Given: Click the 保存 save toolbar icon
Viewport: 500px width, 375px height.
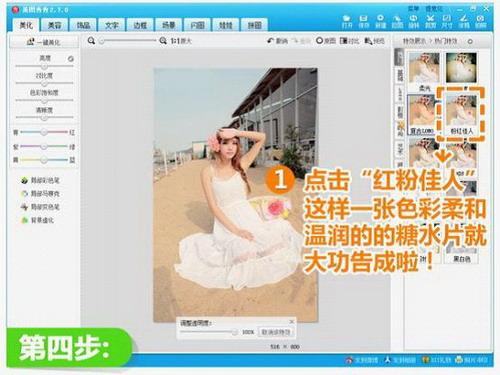Looking at the screenshot, I should pyautogui.click(x=364, y=21).
